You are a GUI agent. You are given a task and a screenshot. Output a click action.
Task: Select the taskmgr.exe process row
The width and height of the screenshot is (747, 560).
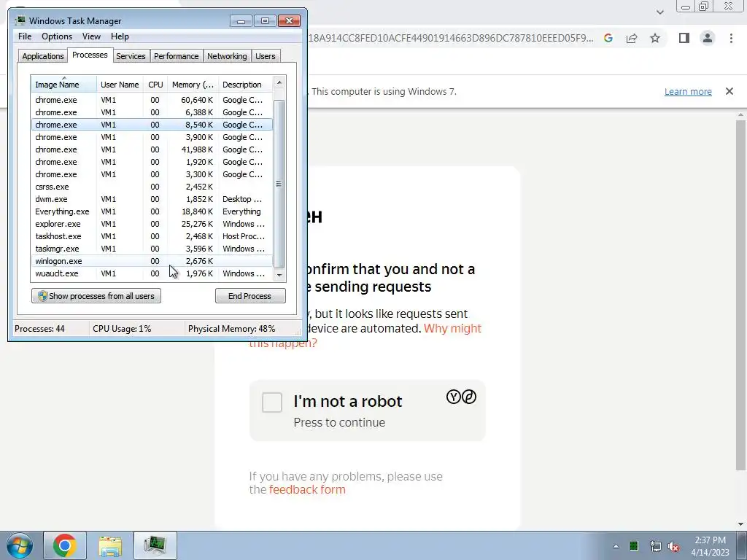[152, 249]
